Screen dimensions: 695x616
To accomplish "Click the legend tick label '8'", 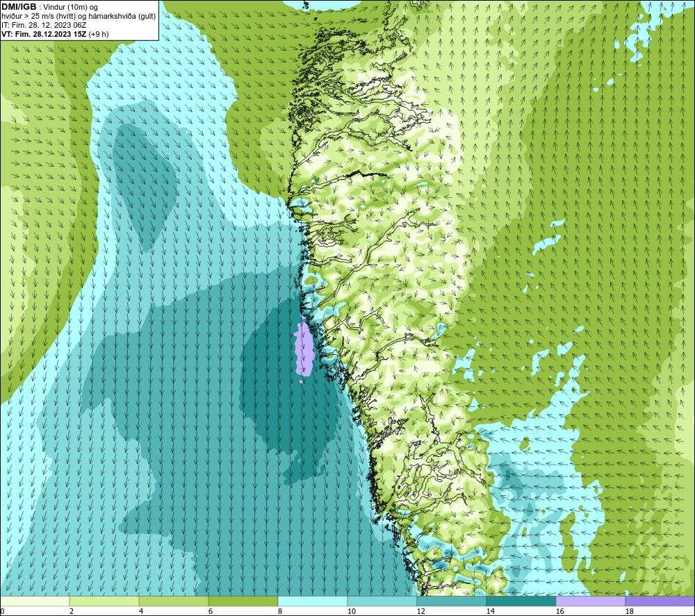I will (279, 611).
